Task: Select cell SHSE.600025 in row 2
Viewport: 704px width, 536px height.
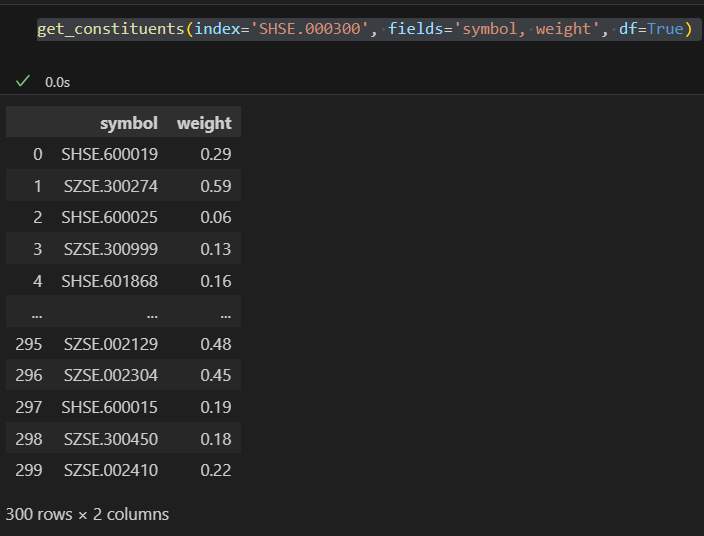Action: tap(110, 218)
